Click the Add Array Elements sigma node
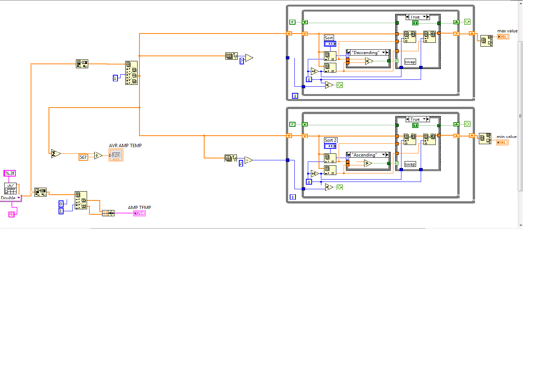This screenshot has width=554, height=392. pyautogui.click(x=55, y=154)
